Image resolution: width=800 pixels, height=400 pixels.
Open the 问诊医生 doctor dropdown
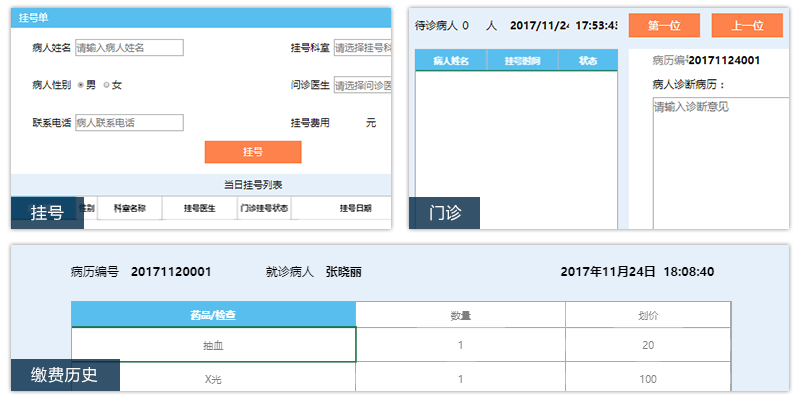click(361, 86)
